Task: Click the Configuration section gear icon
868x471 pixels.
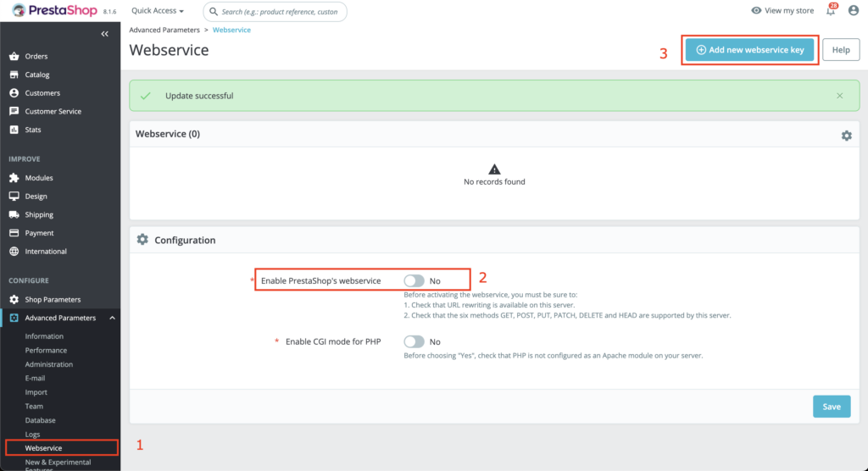Action: [x=142, y=240]
